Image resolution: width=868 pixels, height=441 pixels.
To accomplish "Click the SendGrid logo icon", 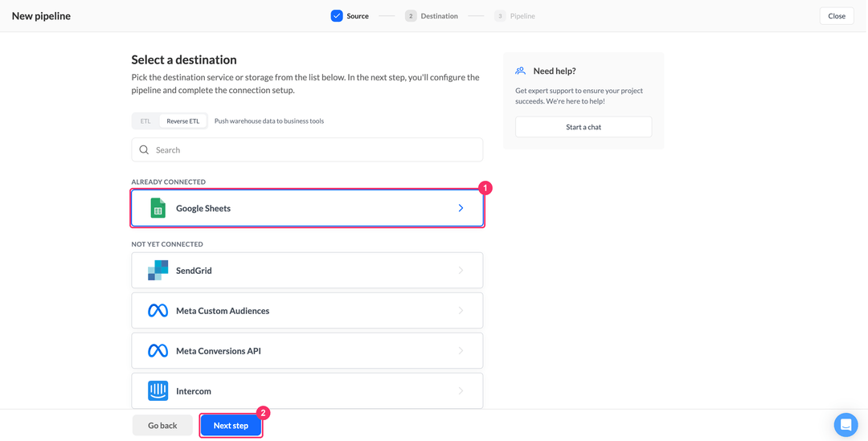I will [x=158, y=270].
